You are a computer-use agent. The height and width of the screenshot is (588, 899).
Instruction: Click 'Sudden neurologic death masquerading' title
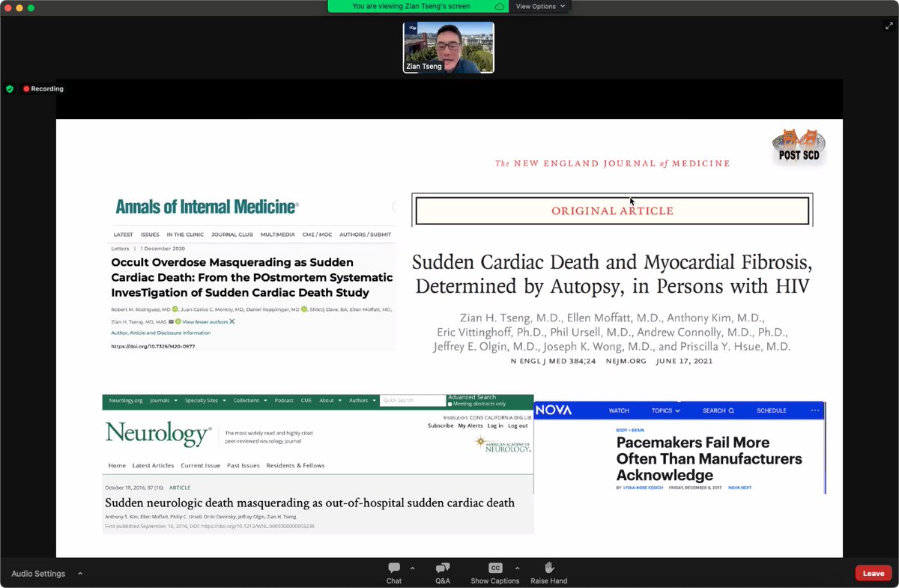click(309, 503)
